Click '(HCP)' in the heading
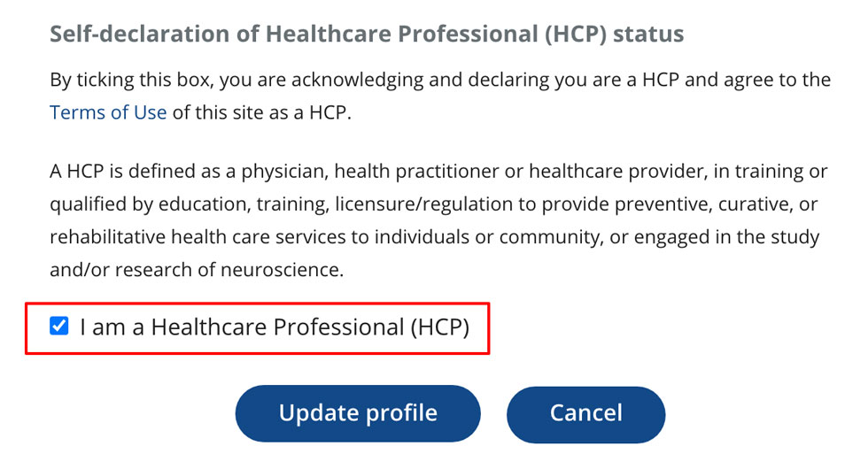The width and height of the screenshot is (868, 469). [x=604, y=35]
